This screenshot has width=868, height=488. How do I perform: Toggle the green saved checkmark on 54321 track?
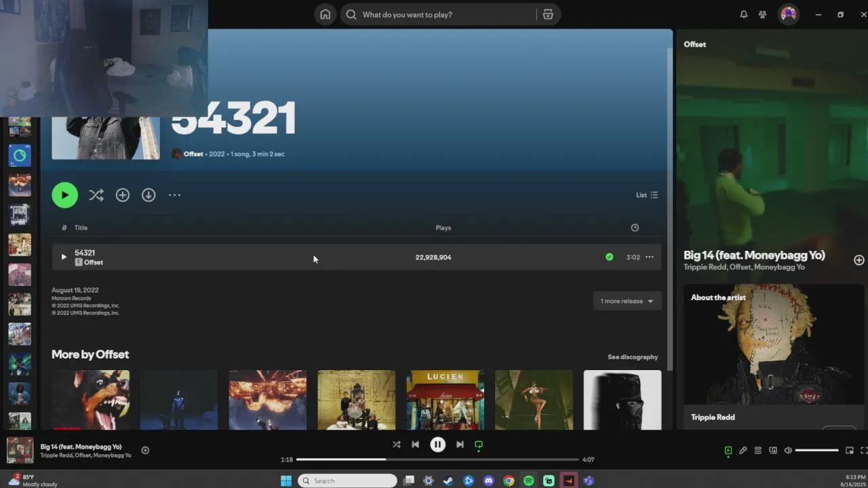tap(609, 257)
